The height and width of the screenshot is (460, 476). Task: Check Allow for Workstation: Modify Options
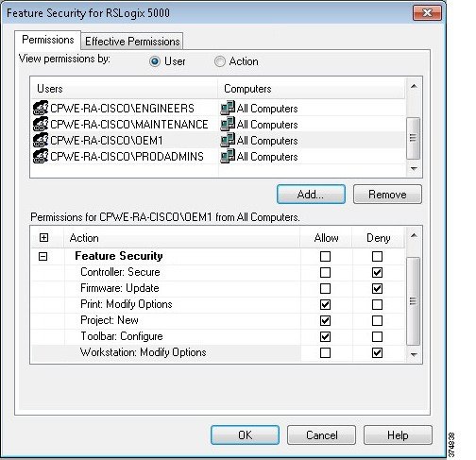point(325,352)
